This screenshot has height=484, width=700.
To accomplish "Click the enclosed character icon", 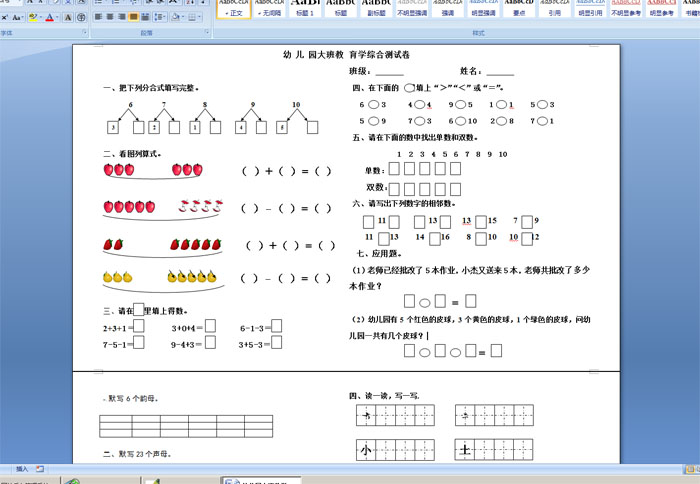I will tap(81, 17).
